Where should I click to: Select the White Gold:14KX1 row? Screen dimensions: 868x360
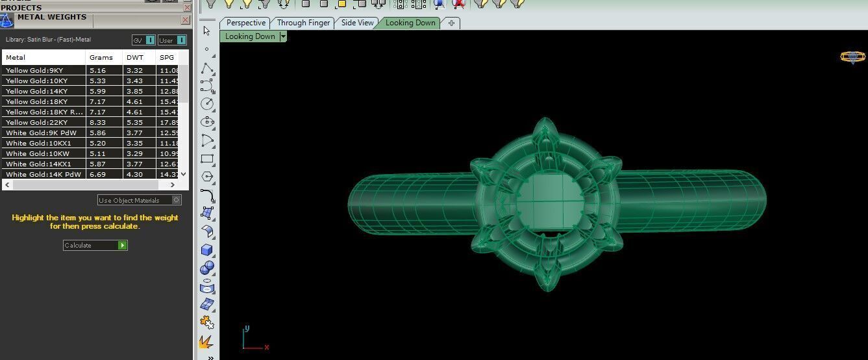pyautogui.click(x=90, y=164)
